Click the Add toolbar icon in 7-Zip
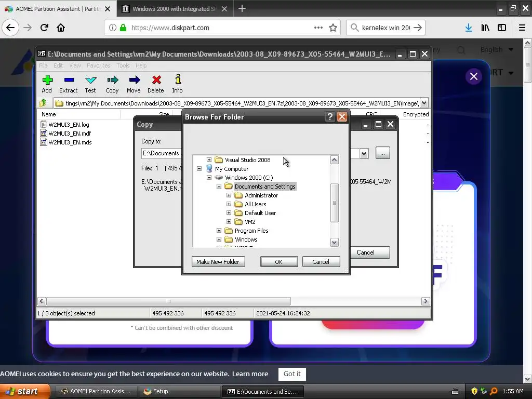This screenshot has width=532, height=399. coord(47,81)
